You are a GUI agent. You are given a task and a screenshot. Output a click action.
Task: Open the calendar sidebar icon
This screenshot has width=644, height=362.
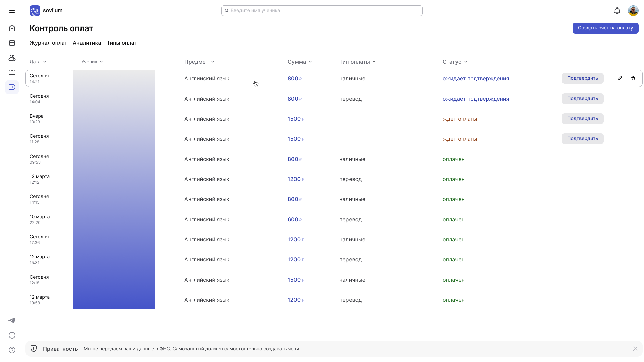pyautogui.click(x=12, y=43)
